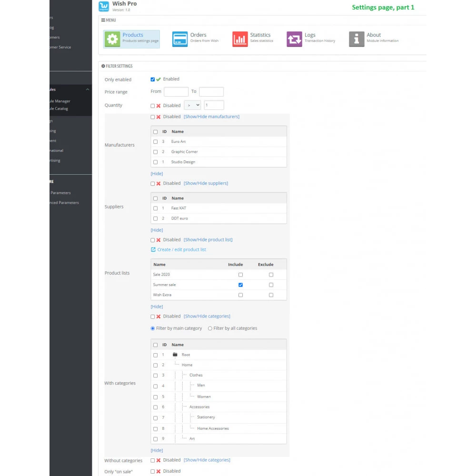
Task: Check Exclude for Sale 2020
Action: point(271,275)
